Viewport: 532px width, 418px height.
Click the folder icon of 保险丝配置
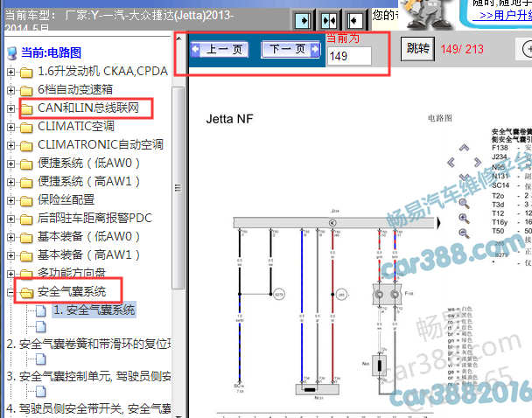26,201
